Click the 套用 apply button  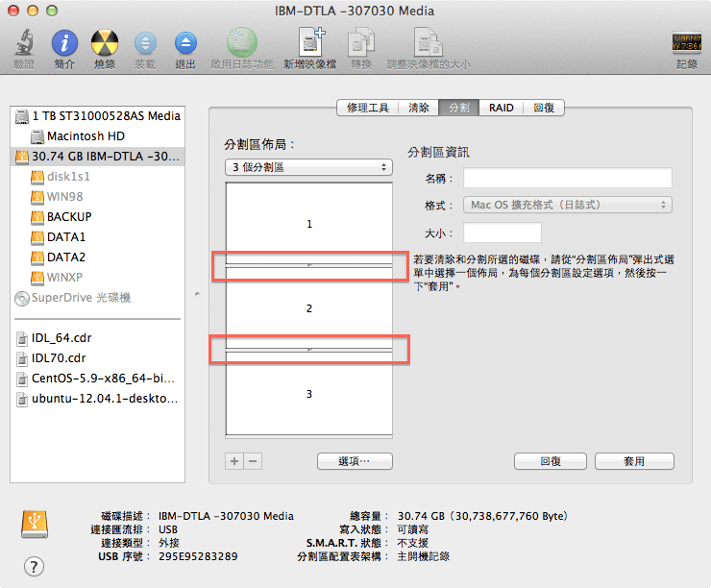click(x=634, y=461)
